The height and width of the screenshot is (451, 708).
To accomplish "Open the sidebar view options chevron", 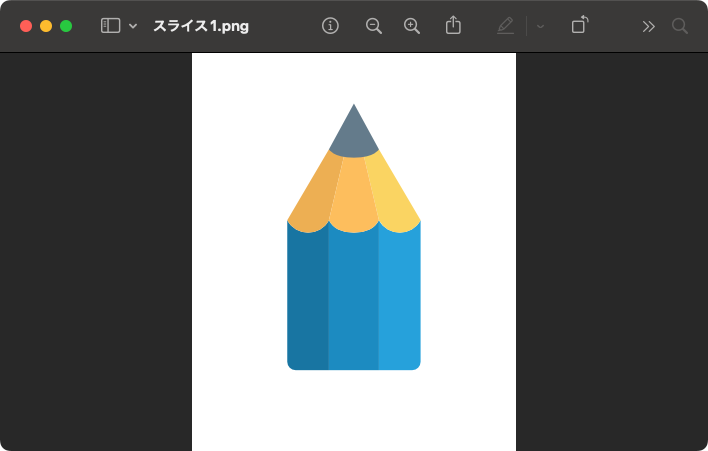I will click(x=133, y=26).
